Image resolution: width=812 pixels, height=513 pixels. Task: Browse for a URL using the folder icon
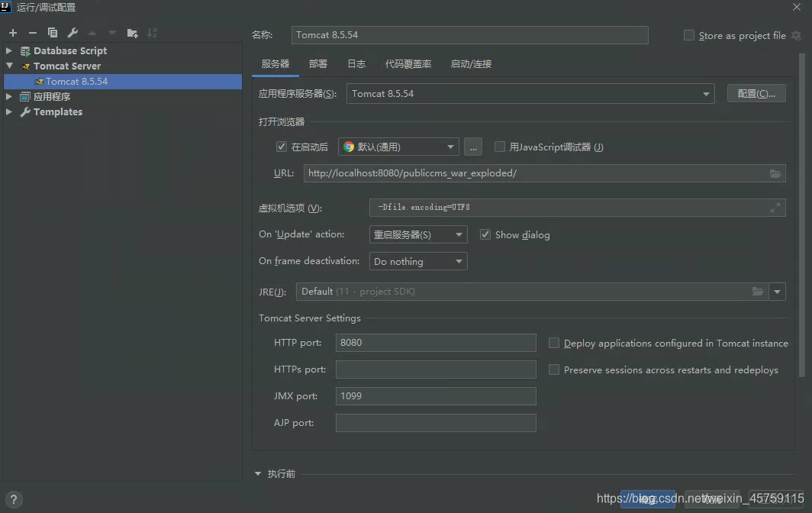click(x=775, y=173)
